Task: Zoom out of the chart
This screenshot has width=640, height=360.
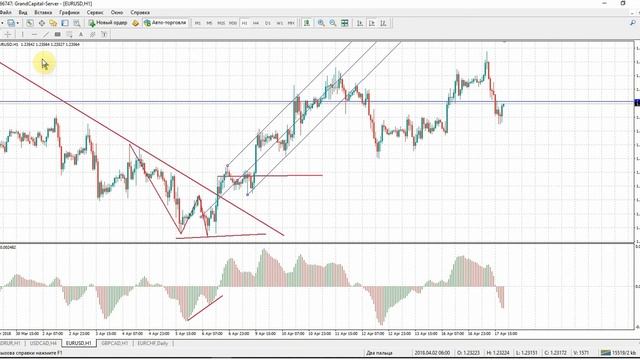Action: (x=333, y=23)
